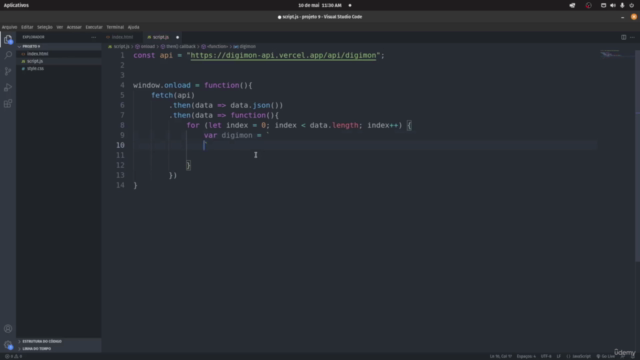
Task: Open the Manage gear icon
Action: point(8,345)
